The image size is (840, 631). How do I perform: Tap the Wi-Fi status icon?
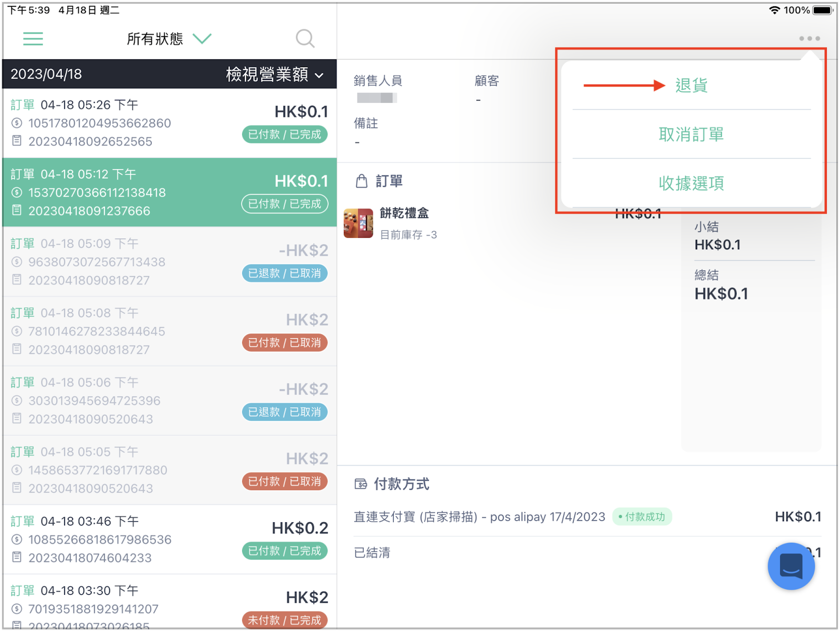tap(774, 10)
